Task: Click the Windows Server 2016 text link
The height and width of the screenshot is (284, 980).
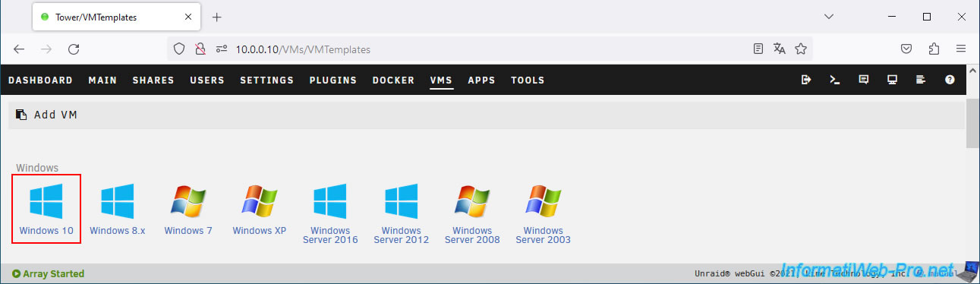Action: coord(330,235)
